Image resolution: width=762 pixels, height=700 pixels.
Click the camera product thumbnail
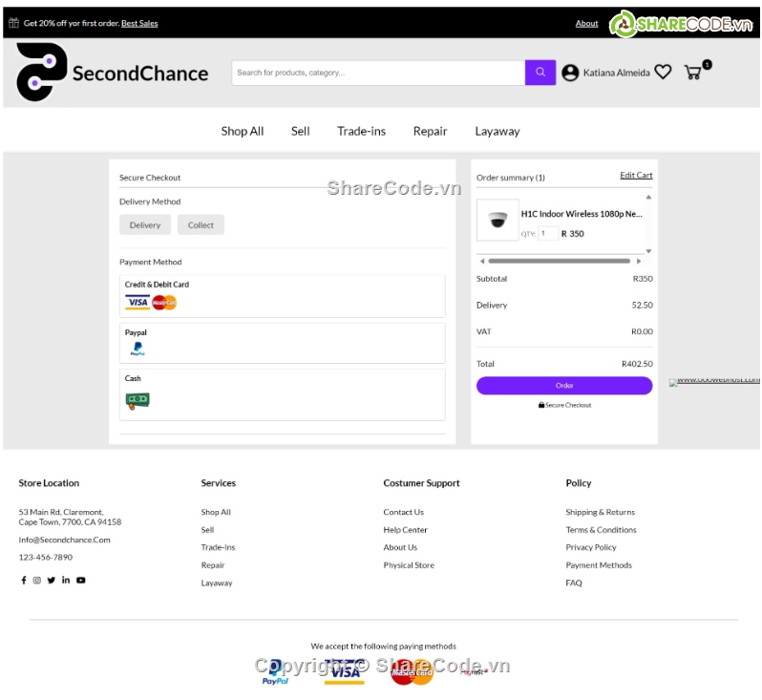point(497,220)
